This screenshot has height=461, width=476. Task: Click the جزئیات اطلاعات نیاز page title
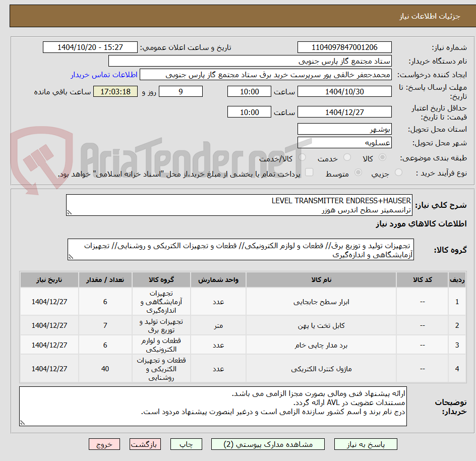click(x=430, y=16)
